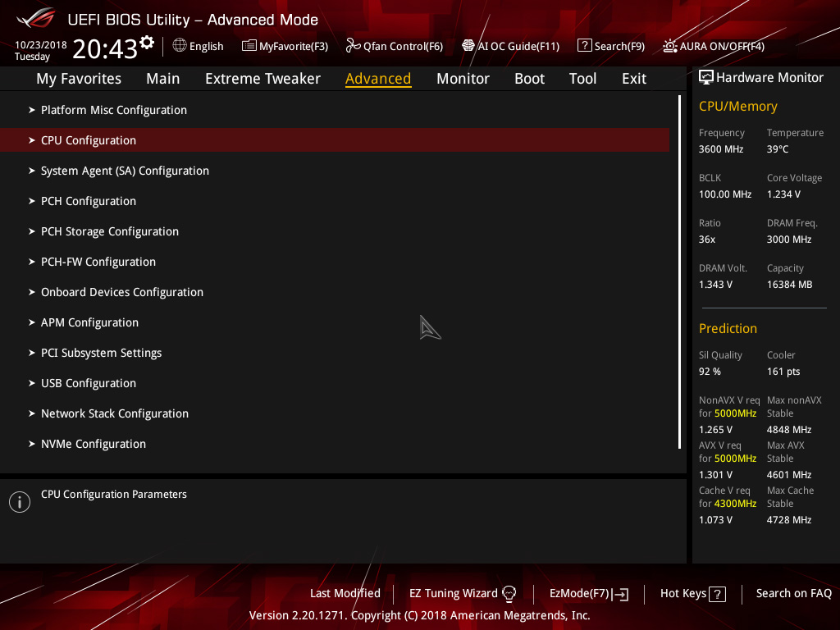This screenshot has width=840, height=630.
Task: Switch to Tool tab
Action: pos(582,79)
